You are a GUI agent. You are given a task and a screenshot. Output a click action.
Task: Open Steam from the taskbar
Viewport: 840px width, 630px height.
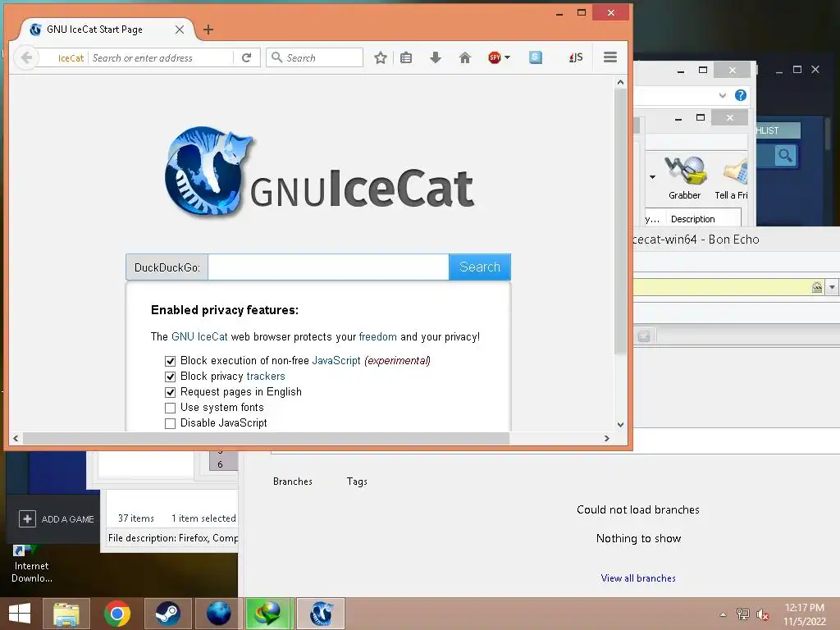point(167,614)
